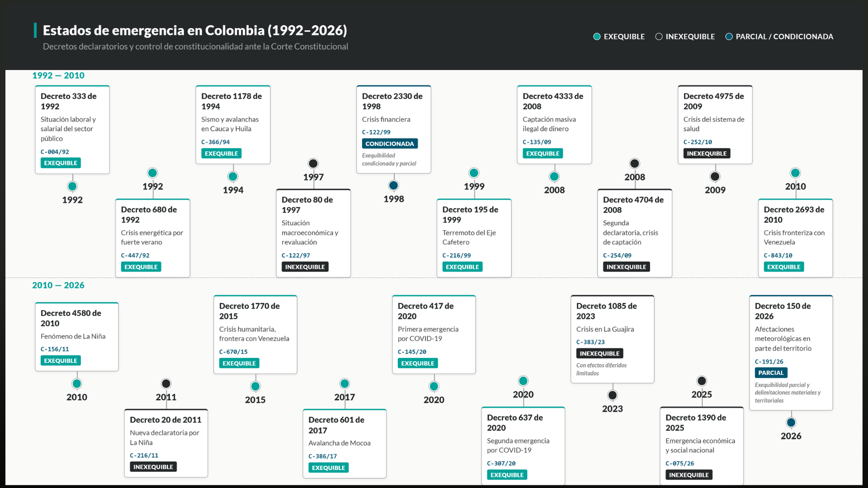This screenshot has width=868, height=488.
Task: Toggle the INEXEQUIBLE legend filter
Action: click(685, 37)
